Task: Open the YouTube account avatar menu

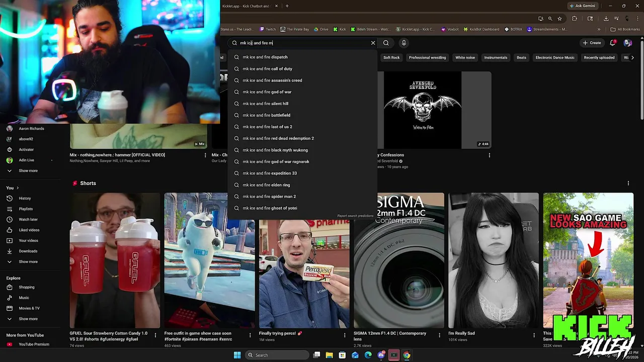Action: click(x=627, y=43)
